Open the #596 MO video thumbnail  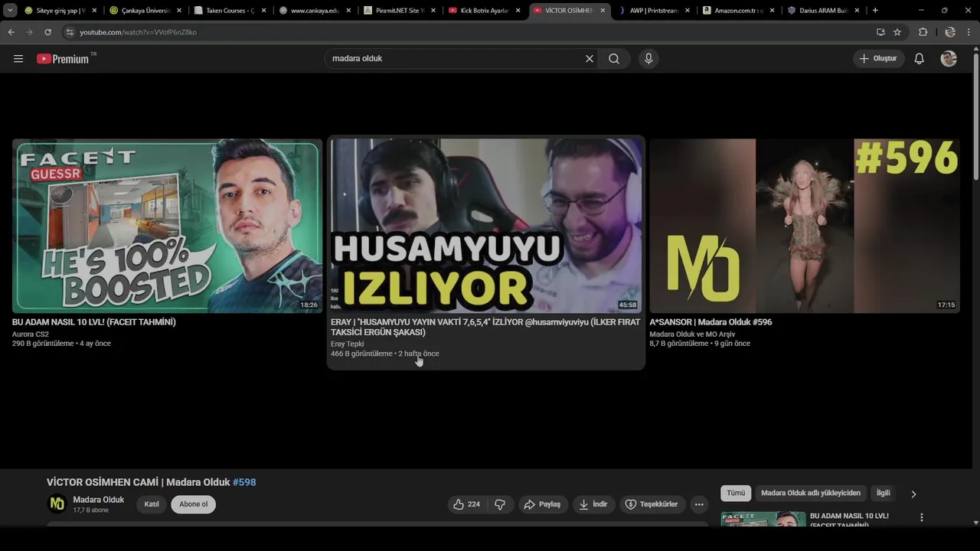tap(805, 226)
